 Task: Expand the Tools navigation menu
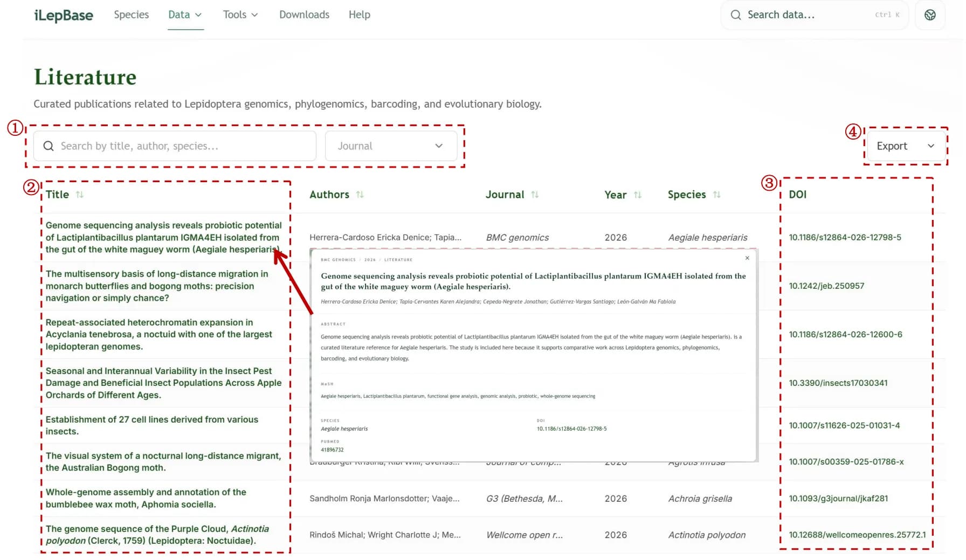(240, 15)
